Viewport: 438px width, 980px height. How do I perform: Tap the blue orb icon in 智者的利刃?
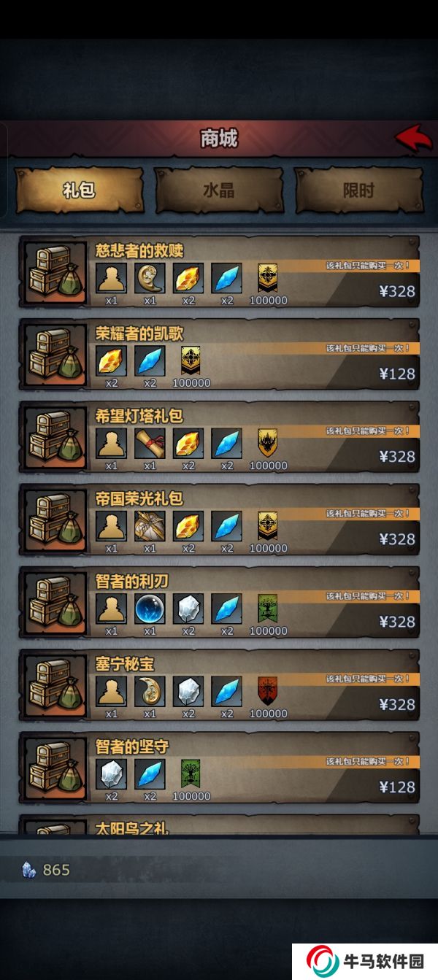click(150, 608)
